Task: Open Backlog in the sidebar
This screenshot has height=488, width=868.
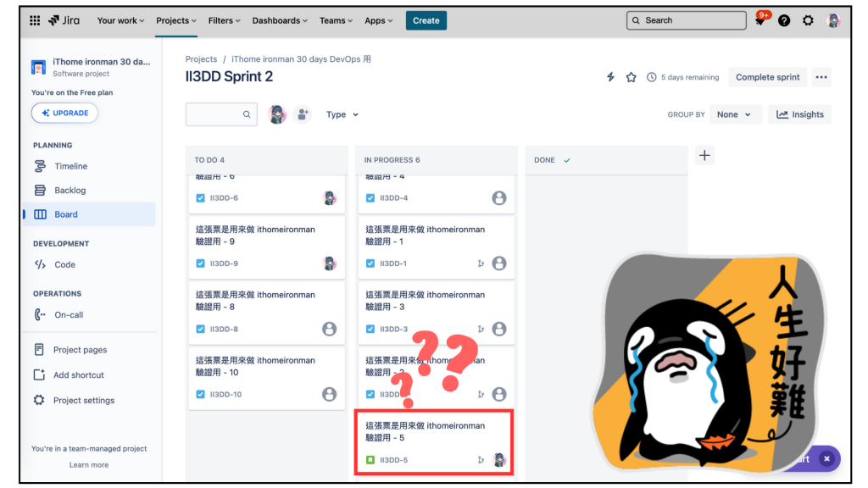Action: 89,191
